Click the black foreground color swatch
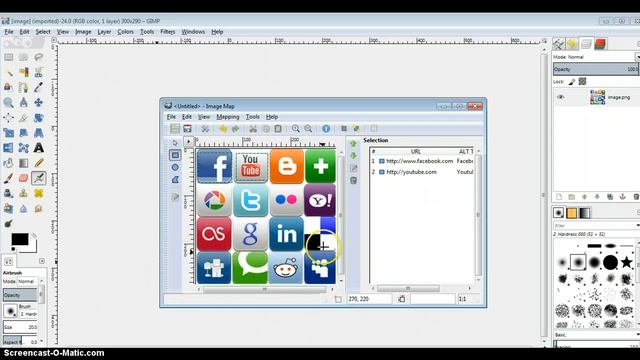The width and height of the screenshot is (640, 360). [19, 239]
